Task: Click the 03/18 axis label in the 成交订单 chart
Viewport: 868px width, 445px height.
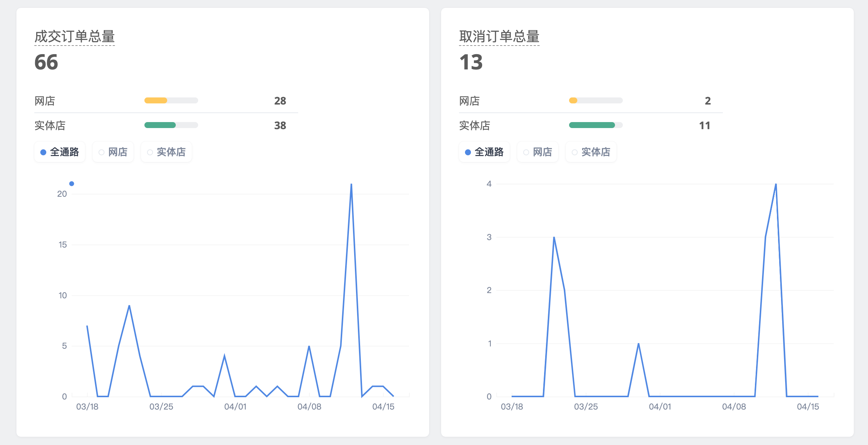Action: 87,407
